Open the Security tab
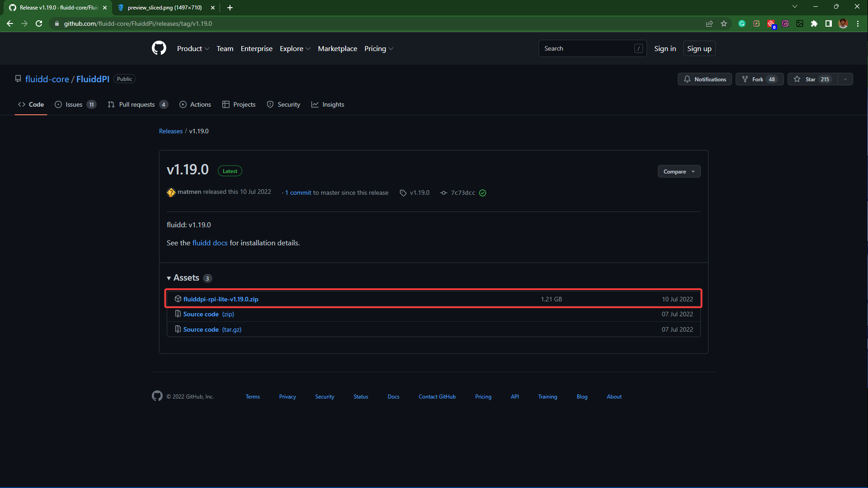 click(283, 104)
